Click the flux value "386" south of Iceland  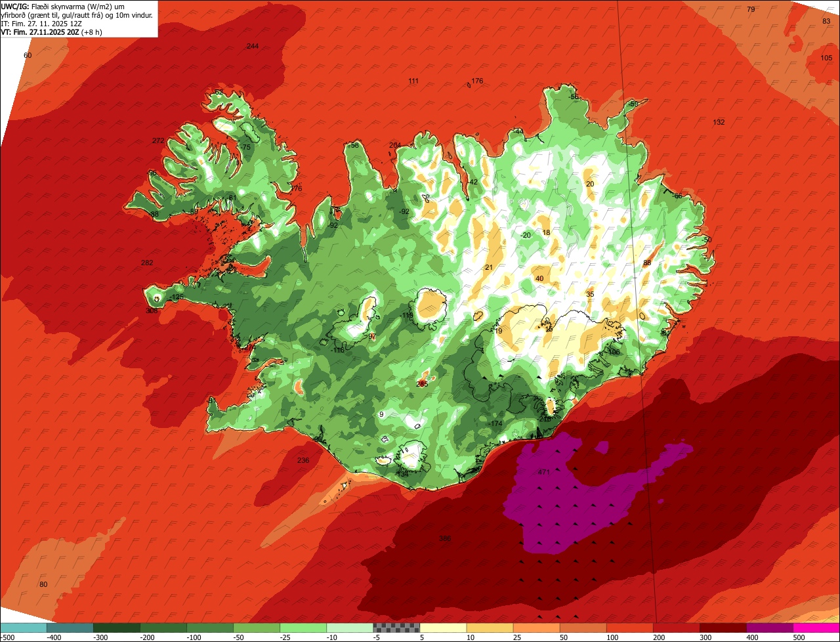pyautogui.click(x=445, y=539)
